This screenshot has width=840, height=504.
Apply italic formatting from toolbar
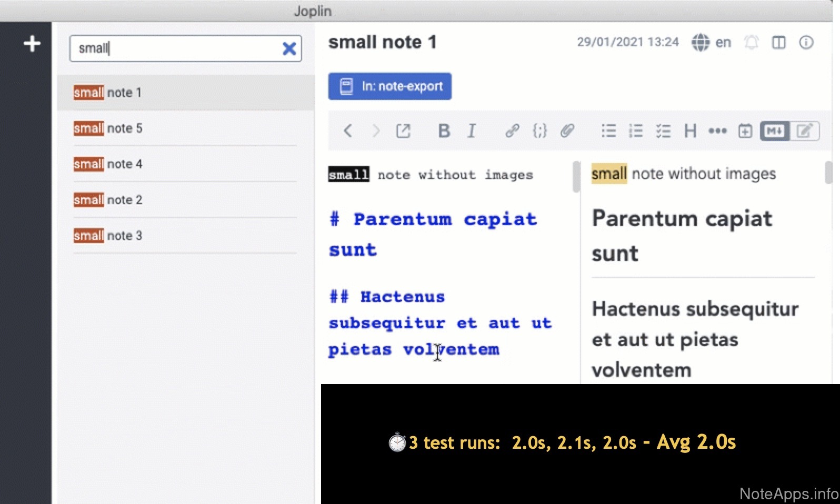472,131
